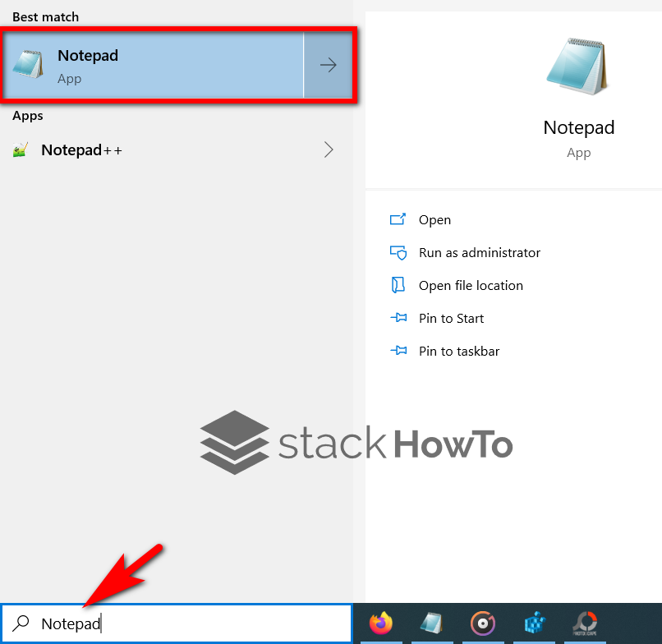Screen dimensions: 662x644
Task: Click the Notepad title in preview pane
Action: (x=578, y=127)
